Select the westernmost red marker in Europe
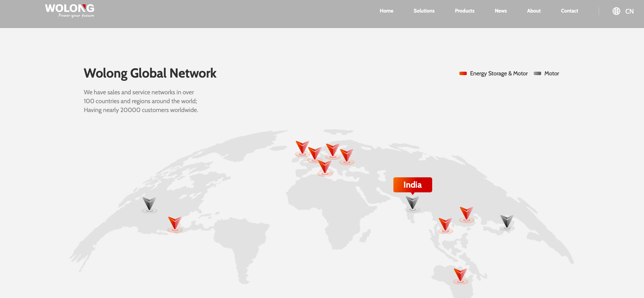 click(x=303, y=149)
